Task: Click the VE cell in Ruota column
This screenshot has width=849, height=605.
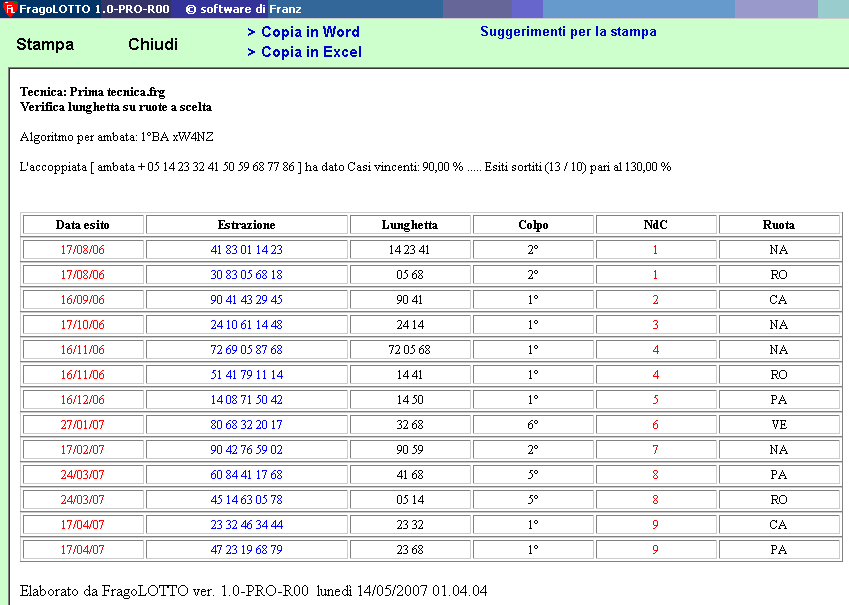Action: tap(779, 424)
